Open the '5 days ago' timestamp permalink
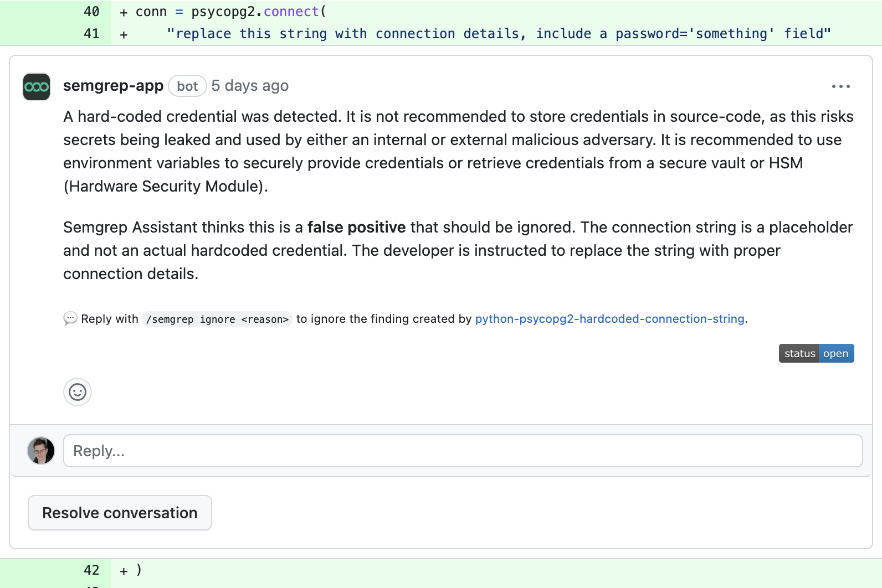The image size is (882, 588). (x=250, y=86)
